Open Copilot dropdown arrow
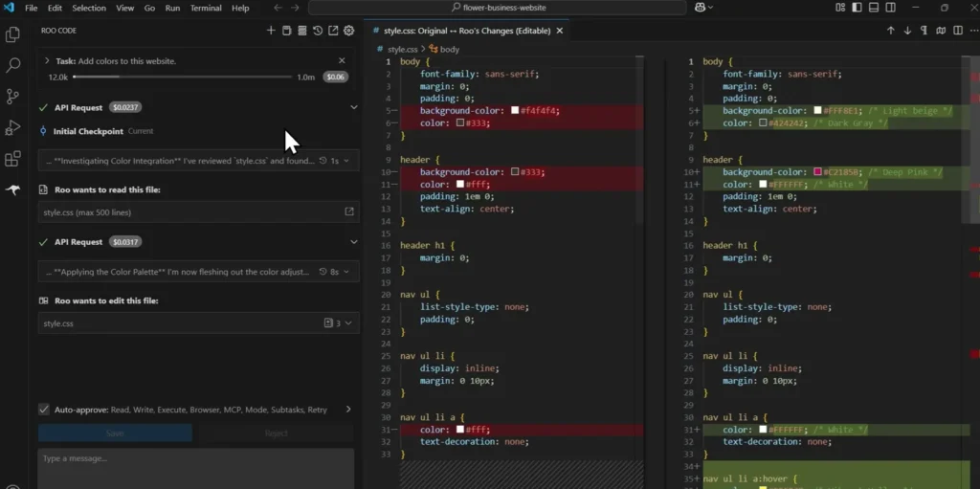Screen dimensions: 980x489 [711, 8]
